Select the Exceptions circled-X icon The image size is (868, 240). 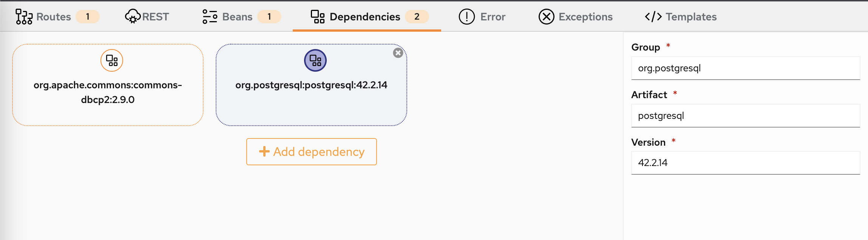click(546, 17)
